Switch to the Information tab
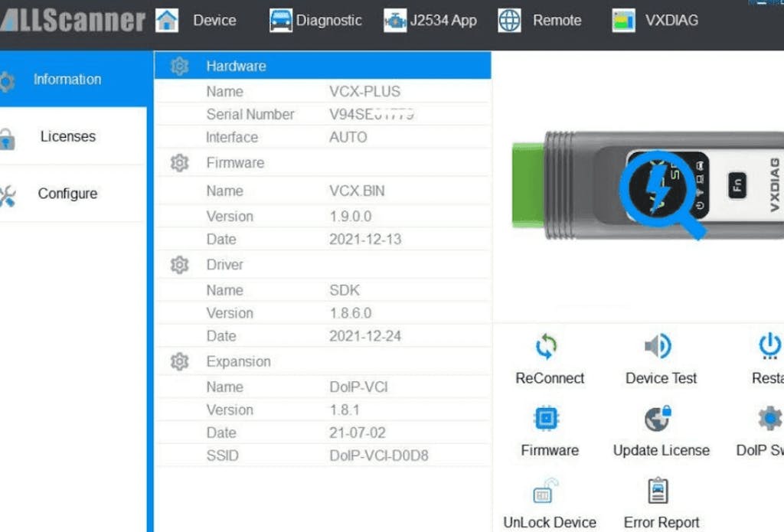The height and width of the screenshot is (532, 784). 67,79
